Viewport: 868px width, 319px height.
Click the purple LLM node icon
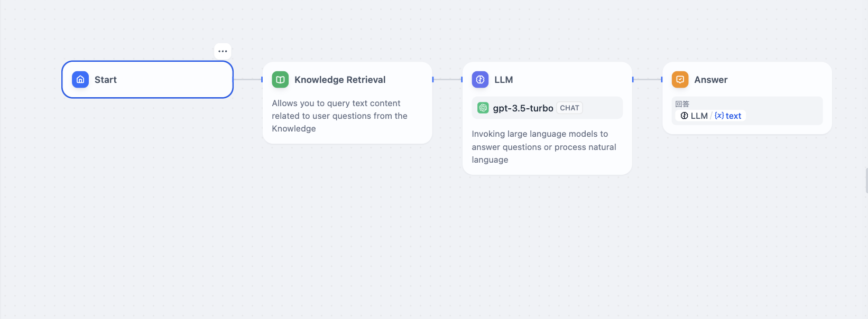click(480, 80)
